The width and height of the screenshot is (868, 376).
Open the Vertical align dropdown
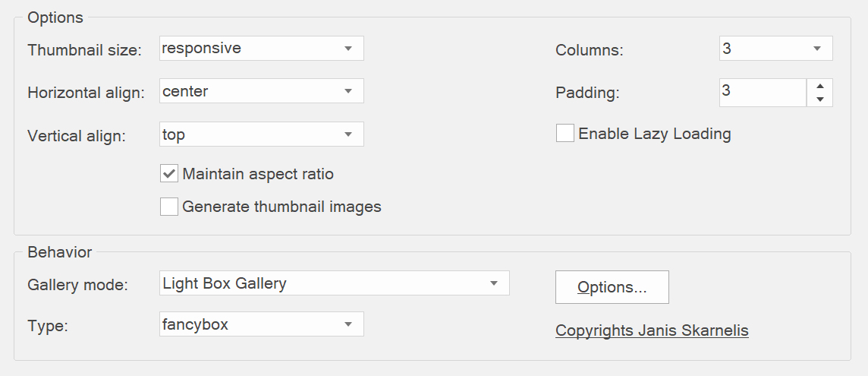pyautogui.click(x=261, y=134)
